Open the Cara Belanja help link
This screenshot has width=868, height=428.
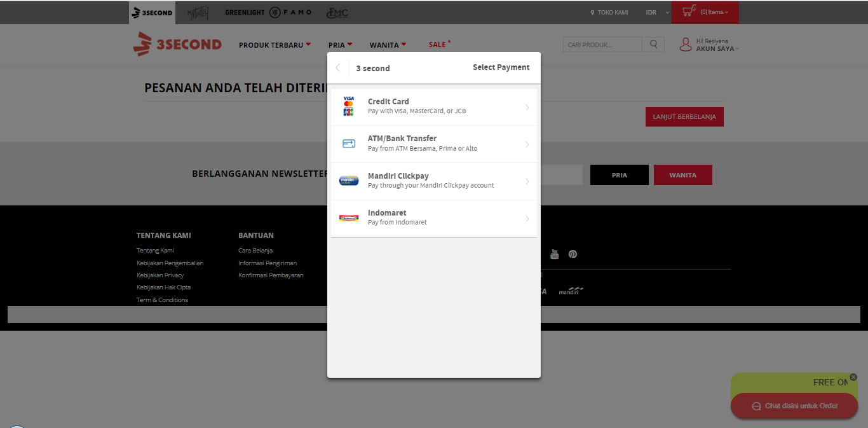(255, 251)
